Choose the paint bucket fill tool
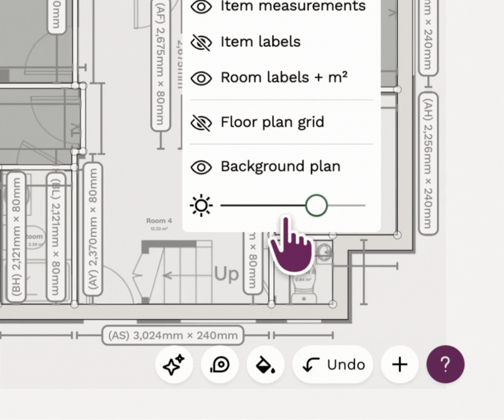Viewport: 504px width, 420px height. pyautogui.click(x=265, y=364)
